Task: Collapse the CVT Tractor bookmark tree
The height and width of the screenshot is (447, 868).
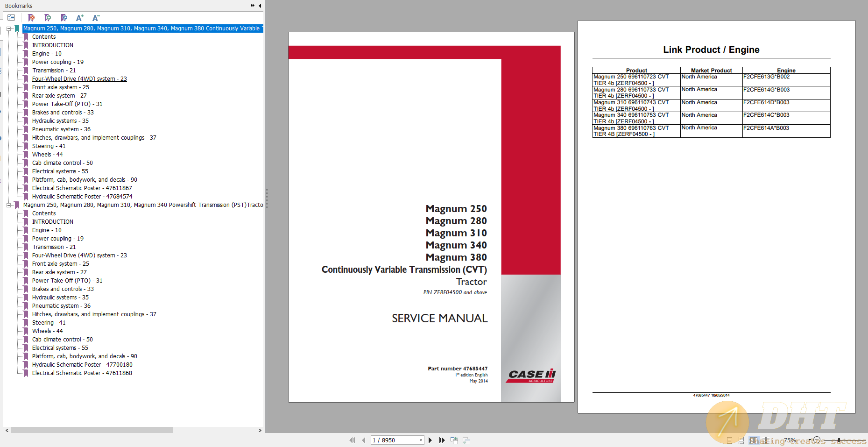Action: (9, 28)
